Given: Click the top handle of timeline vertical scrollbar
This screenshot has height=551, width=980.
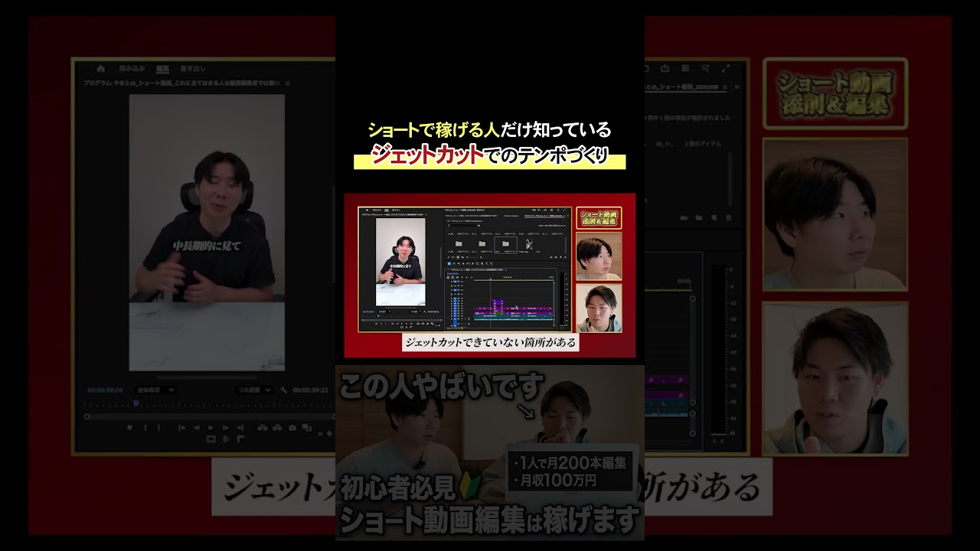Looking at the screenshot, I should [x=694, y=299].
